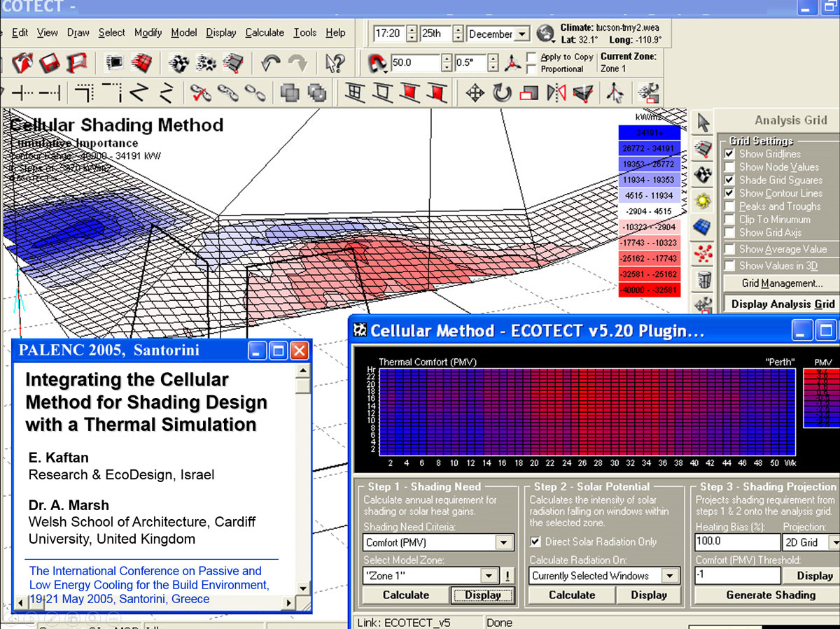Screen dimensions: 840x629
Task: Open the Display menu
Action: (220, 32)
